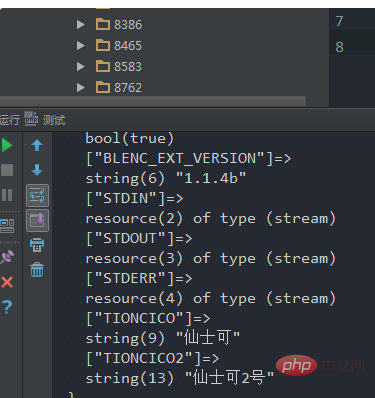Click the ["TIONCICO"]=> output line
This screenshot has width=375, height=398.
pyautogui.click(x=148, y=318)
